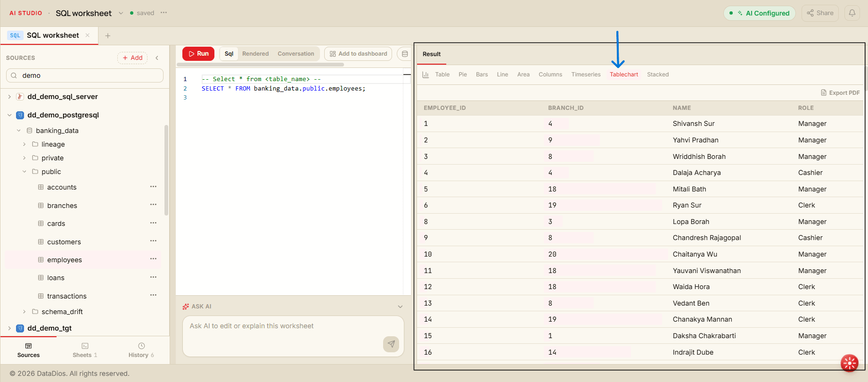Collapse the banking_data database node

coord(19,131)
